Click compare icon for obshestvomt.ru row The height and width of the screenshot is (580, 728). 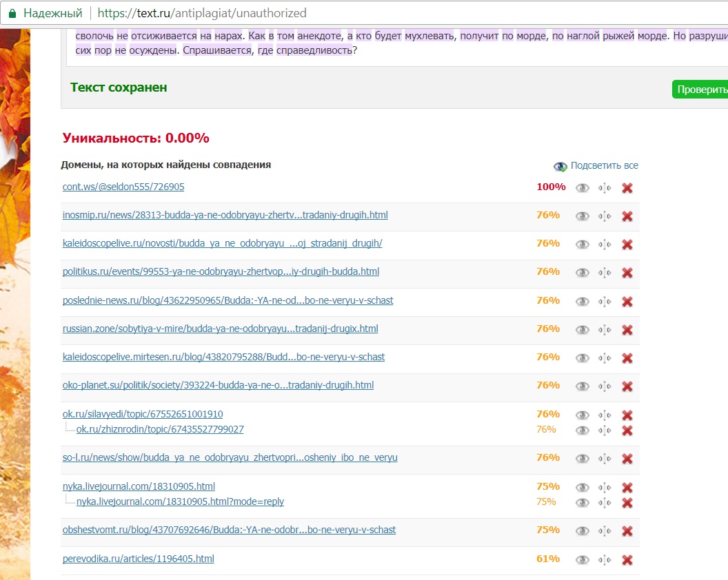[x=605, y=531]
